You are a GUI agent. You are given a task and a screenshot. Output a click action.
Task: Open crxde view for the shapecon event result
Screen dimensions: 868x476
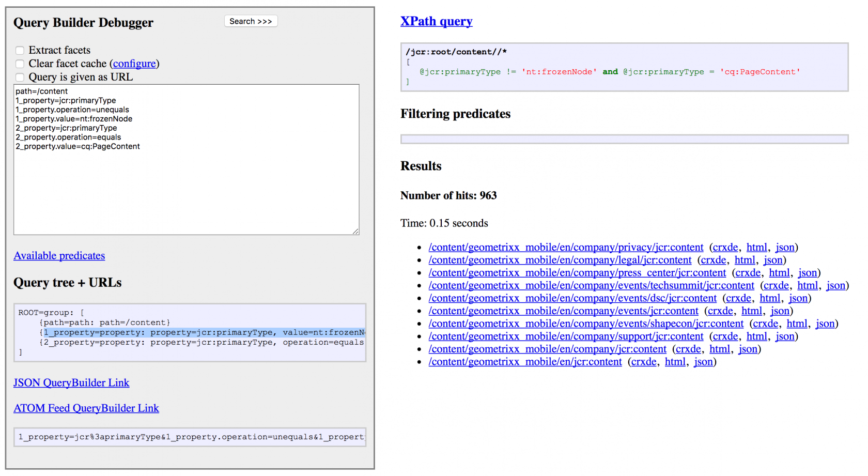(x=765, y=324)
